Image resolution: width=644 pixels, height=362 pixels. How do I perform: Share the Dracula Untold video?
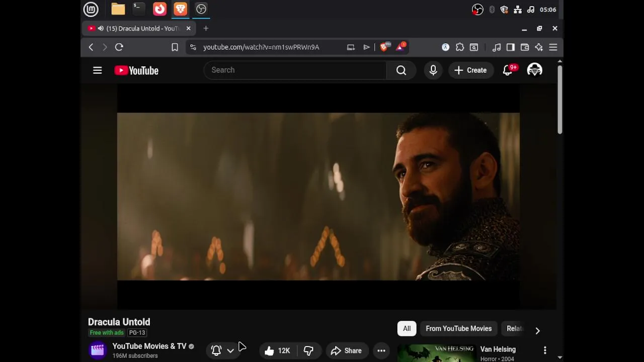346,351
